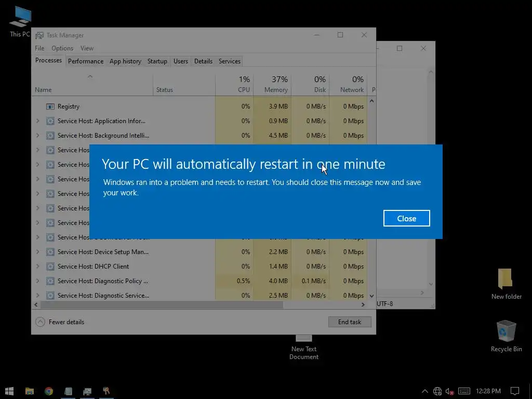532x399 pixels.
Task: Click the muted volume tray icon
Action: [449, 391]
